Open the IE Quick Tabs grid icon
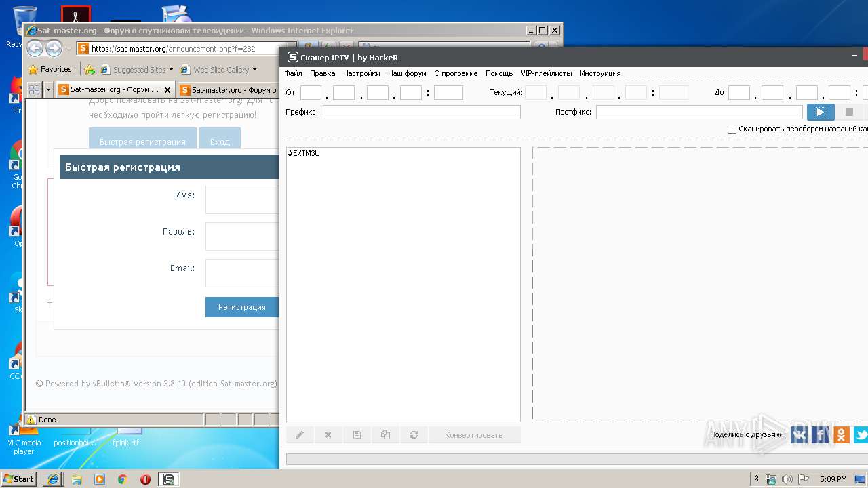 34,89
